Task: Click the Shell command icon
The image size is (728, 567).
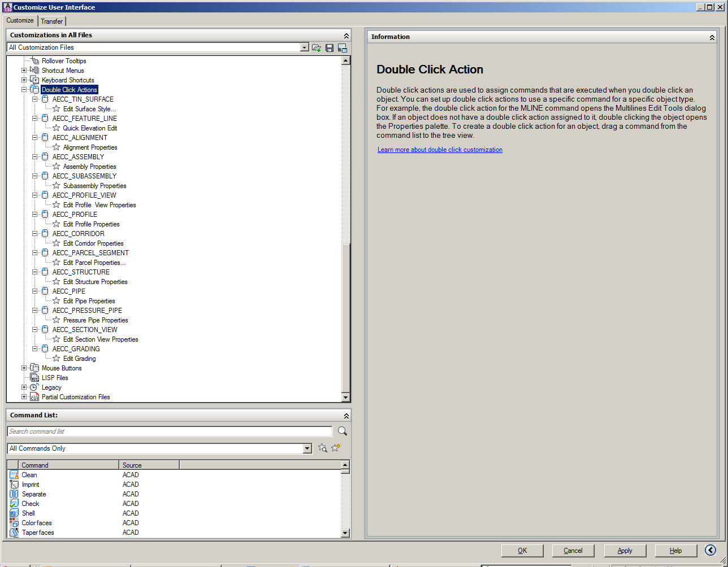Action: [14, 513]
